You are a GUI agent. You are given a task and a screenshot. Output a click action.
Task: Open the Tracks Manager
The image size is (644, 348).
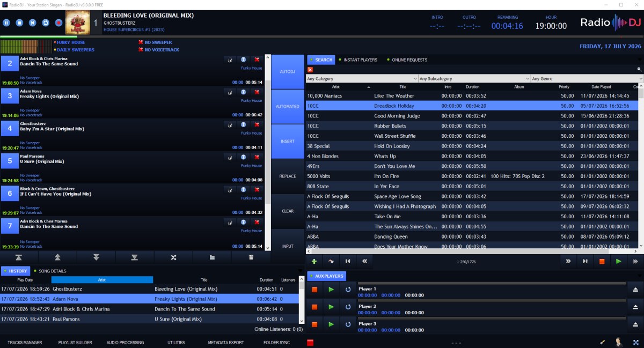[25, 342]
